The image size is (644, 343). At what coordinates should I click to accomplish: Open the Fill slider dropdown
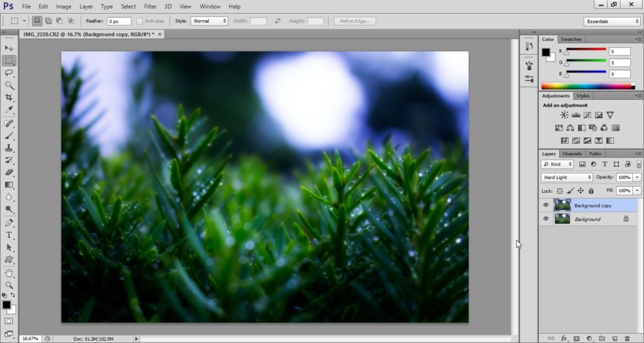coord(637,191)
